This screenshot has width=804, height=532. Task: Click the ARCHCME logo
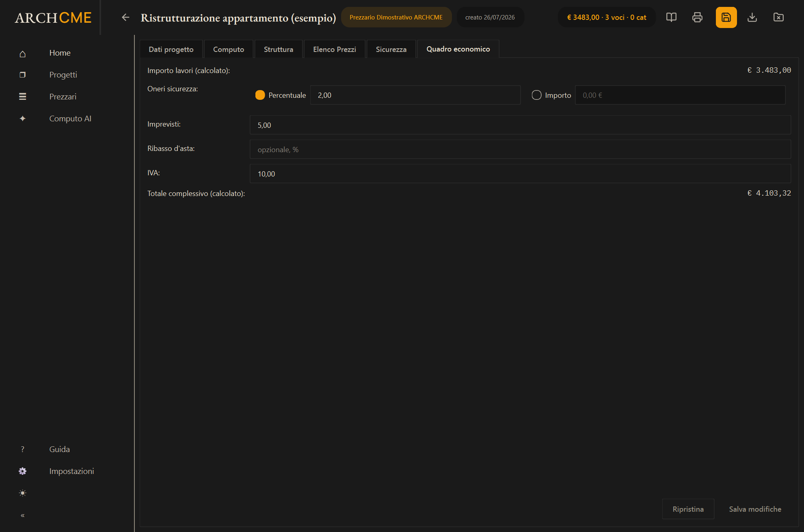[53, 17]
